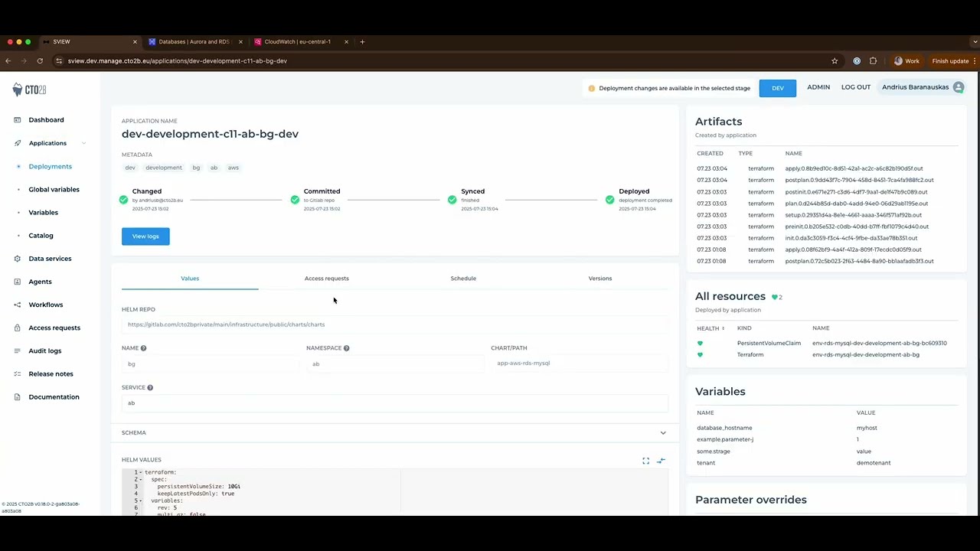980x551 pixels.
Task: Click the Audit logs list icon
Action: [x=17, y=350]
